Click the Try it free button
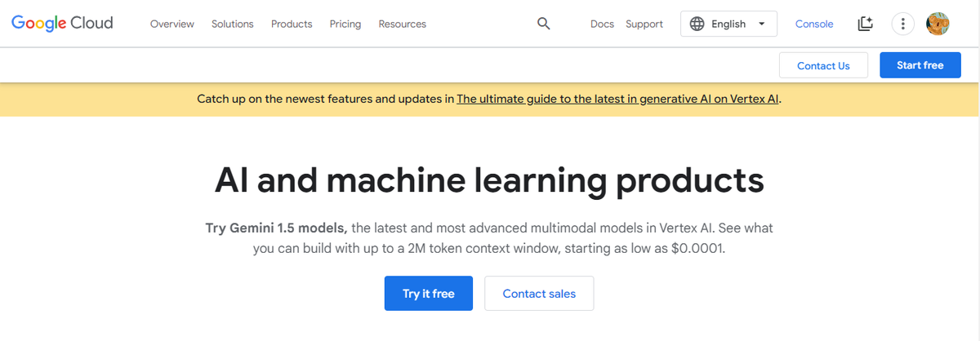The width and height of the screenshot is (980, 341). tap(429, 294)
